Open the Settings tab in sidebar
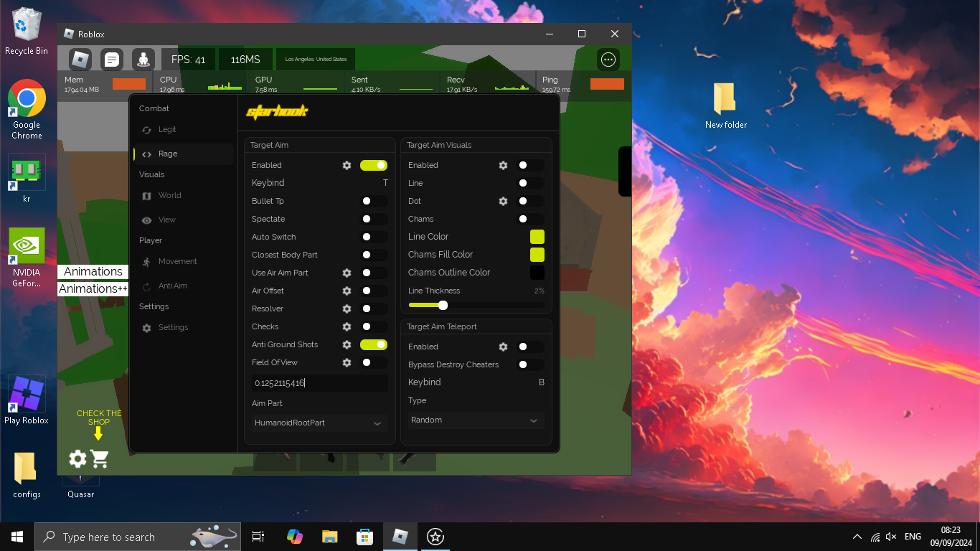 [184, 328]
